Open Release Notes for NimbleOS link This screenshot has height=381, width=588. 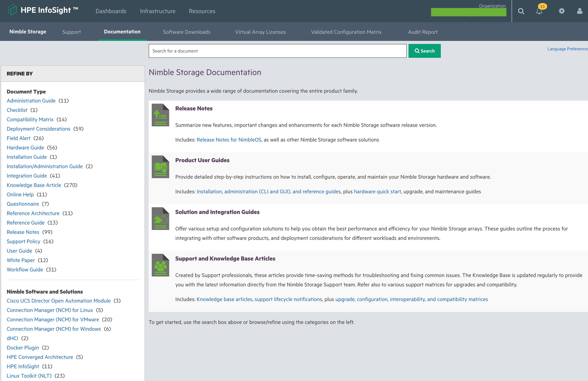click(229, 139)
